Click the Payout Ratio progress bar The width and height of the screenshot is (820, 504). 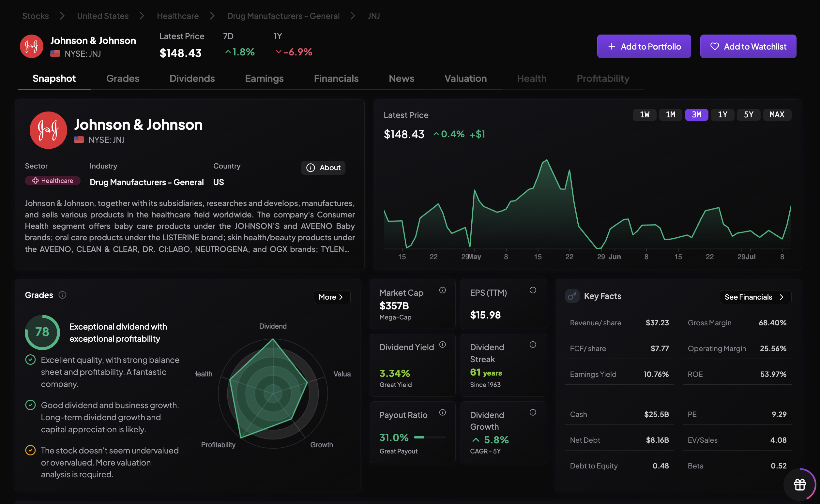coord(430,437)
